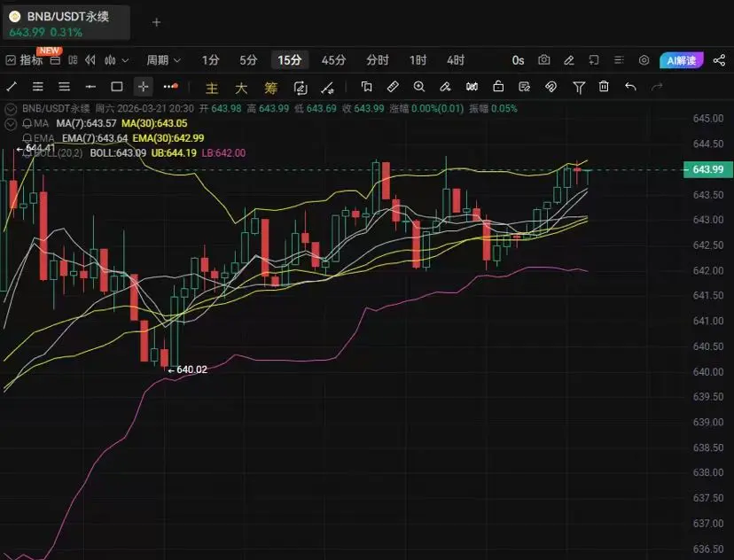This screenshot has height=560, width=734.
Task: Click the candlestick comparison icon
Action: 472,87
